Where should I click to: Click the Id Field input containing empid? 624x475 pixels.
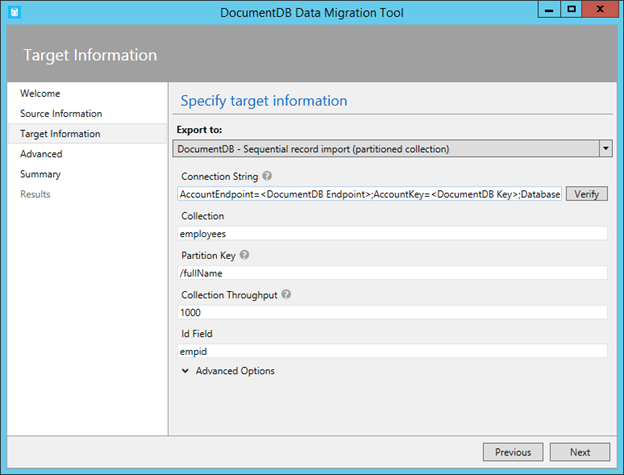point(392,351)
